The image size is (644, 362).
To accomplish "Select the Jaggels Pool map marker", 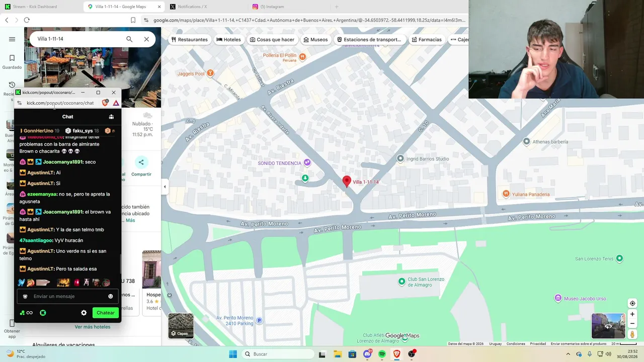I will (x=210, y=73).
